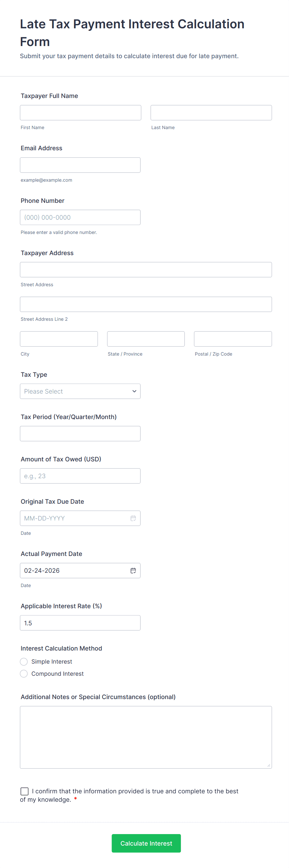Select Simple Interest radio option
The width and height of the screenshot is (289, 868).
(24, 662)
